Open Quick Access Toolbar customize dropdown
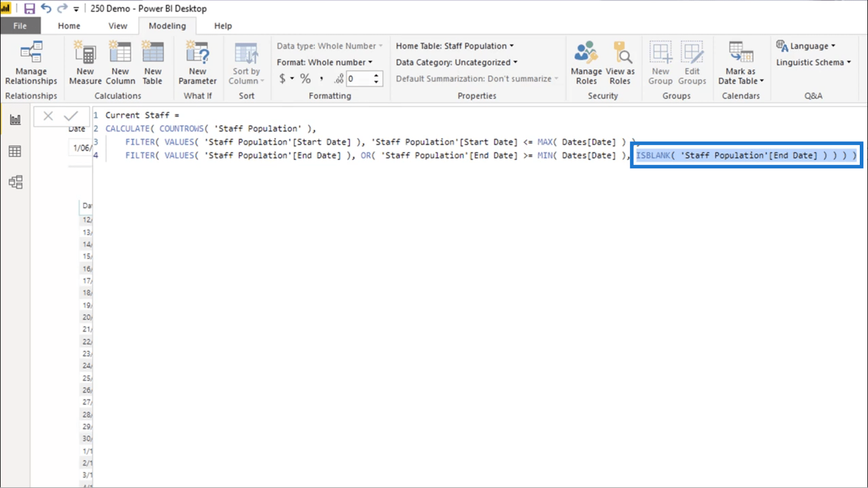This screenshot has height=488, width=868. [76, 9]
